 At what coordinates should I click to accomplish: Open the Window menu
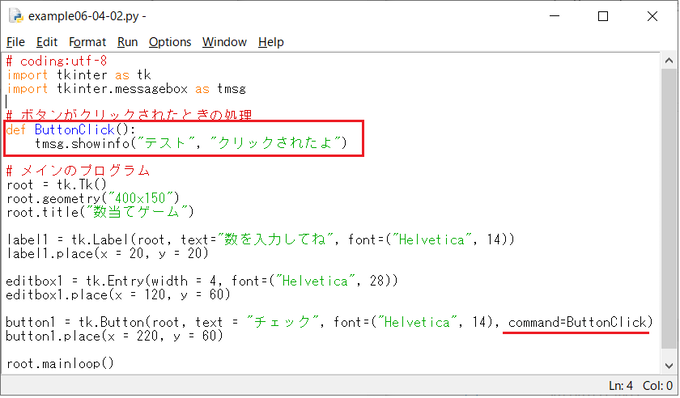[x=224, y=42]
